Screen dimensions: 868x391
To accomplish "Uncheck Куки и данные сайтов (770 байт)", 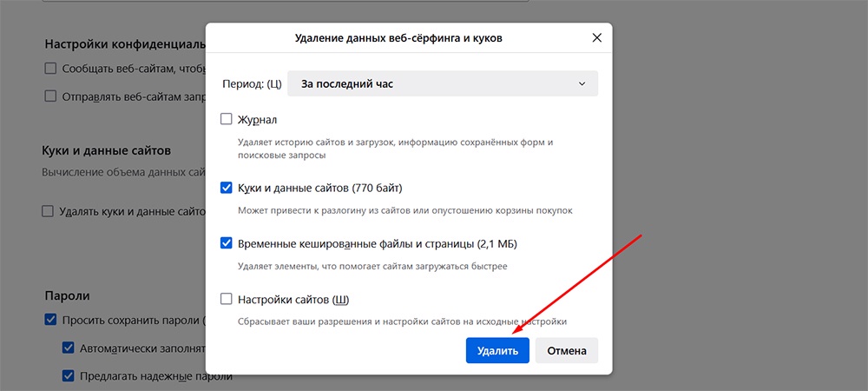I will click(227, 188).
